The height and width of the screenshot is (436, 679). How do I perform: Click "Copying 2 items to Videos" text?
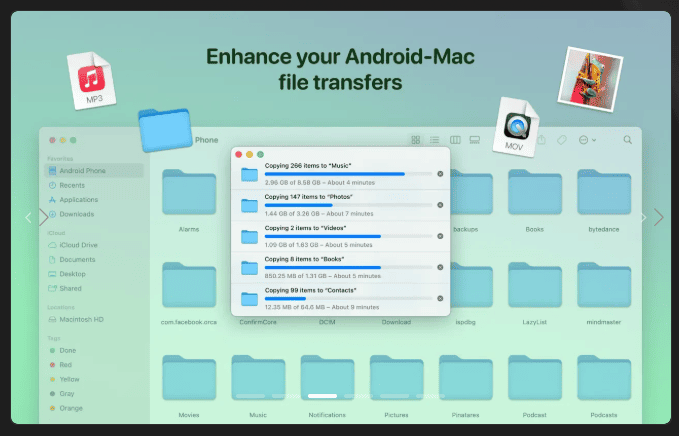305,228
